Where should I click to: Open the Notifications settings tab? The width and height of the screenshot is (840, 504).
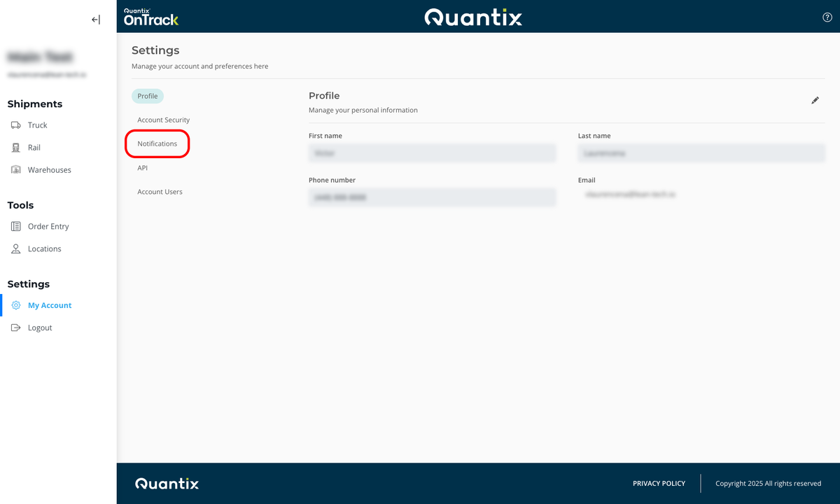coord(157,143)
